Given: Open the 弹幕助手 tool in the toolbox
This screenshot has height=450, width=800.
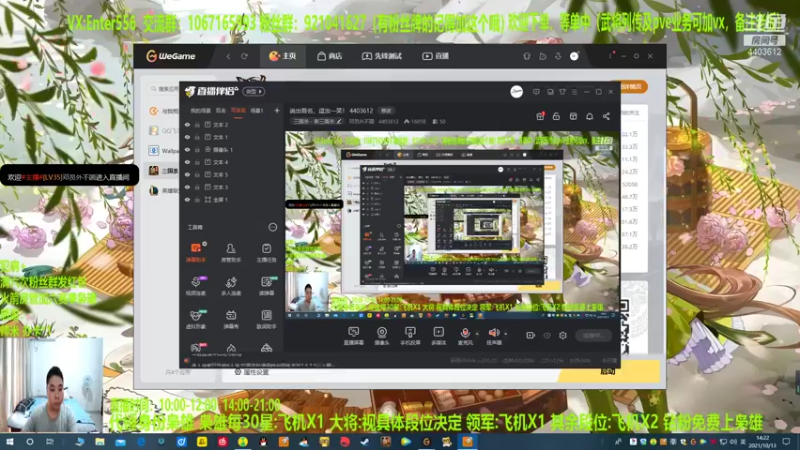Looking at the screenshot, I should [196, 253].
